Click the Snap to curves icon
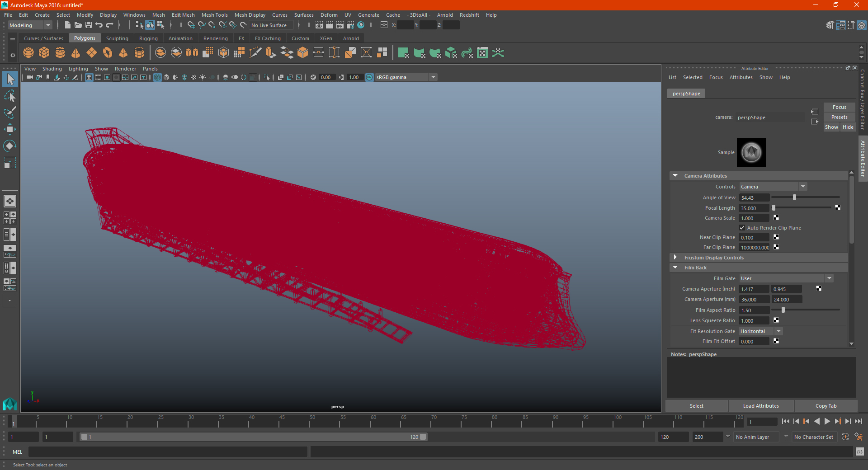 coord(201,25)
